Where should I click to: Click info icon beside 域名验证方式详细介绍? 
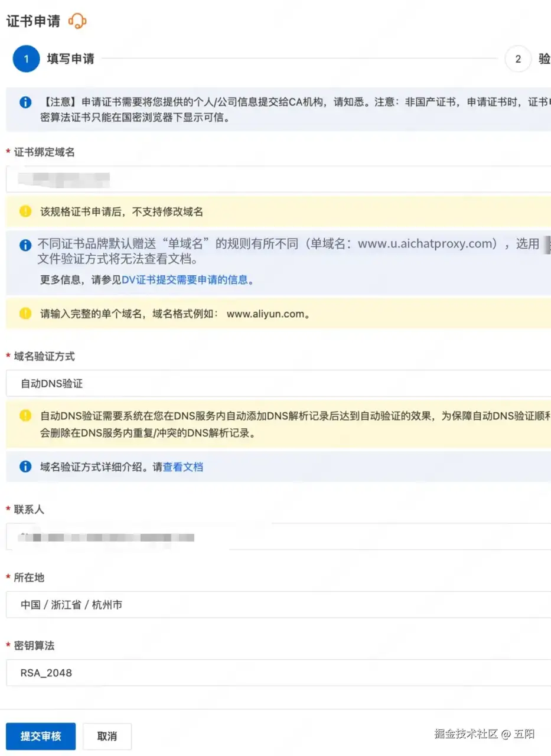[25, 467]
